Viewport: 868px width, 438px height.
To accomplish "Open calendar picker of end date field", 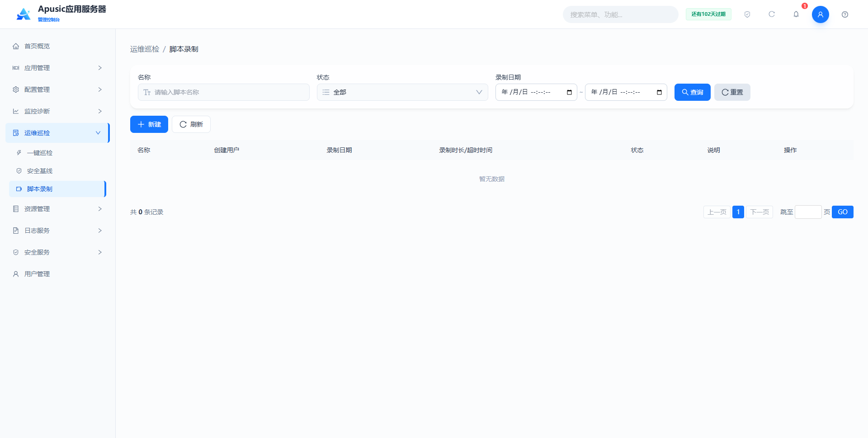I will point(659,92).
